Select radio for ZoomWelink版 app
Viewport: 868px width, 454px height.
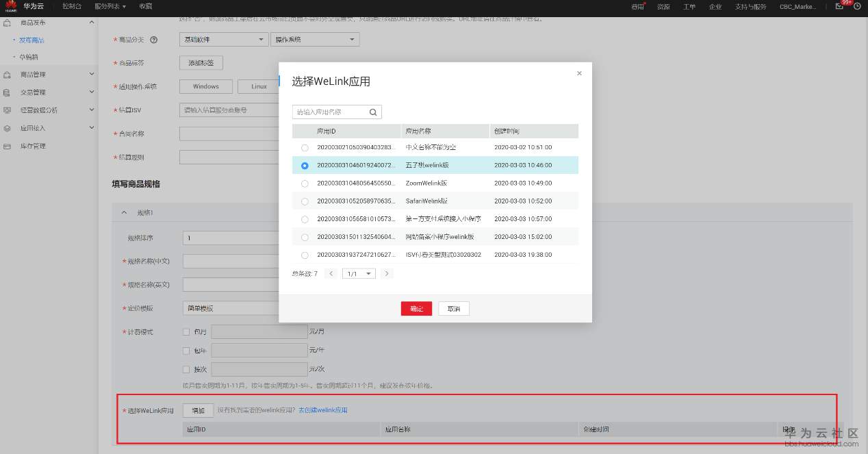click(305, 184)
